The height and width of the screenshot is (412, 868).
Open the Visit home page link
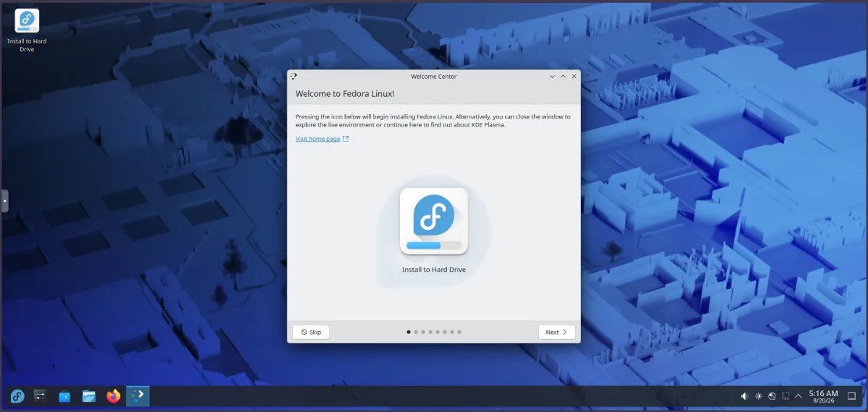318,139
